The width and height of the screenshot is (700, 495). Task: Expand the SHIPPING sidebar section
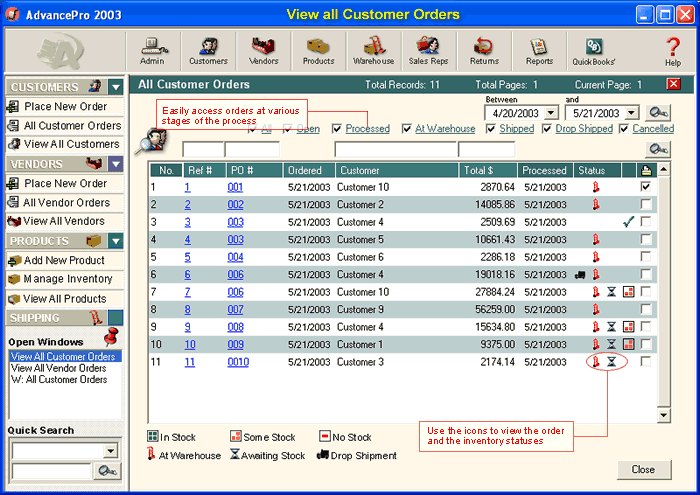116,318
